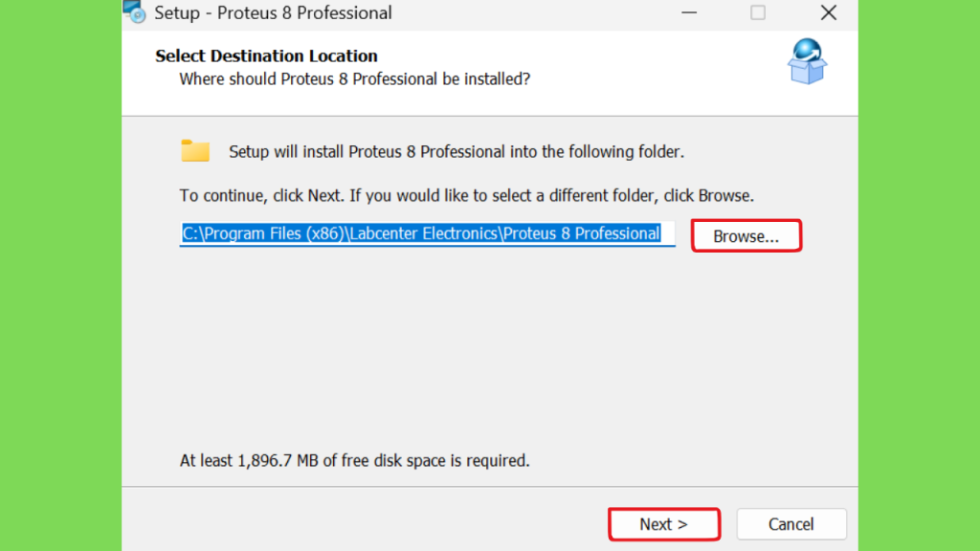Click the empty gray area above disk space text
Viewport: 980px width, 551px height.
[490, 350]
